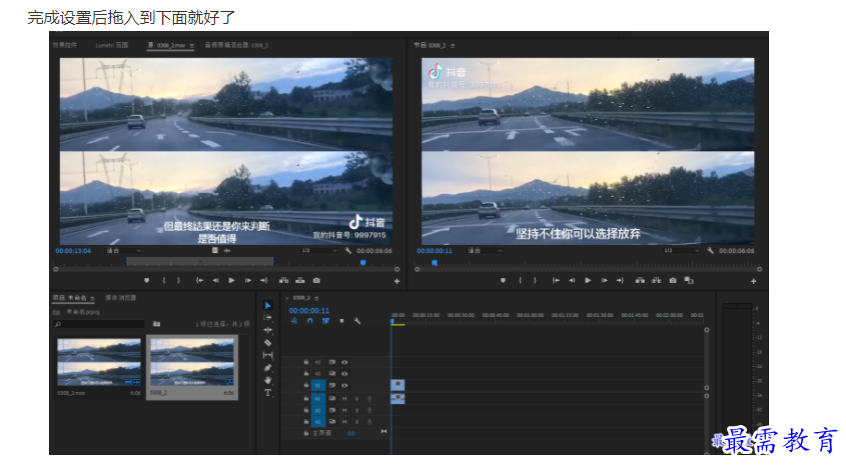Add marker in the Program monitor
Viewport: 846px width, 472px height.
click(503, 281)
